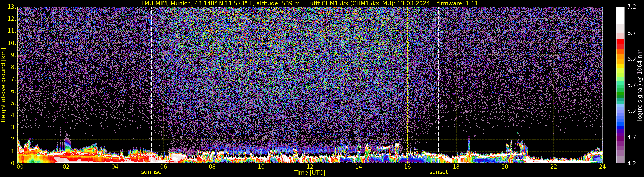The image size is (644, 177).
Task: Click the time axis tick label 12
Action: (310, 167)
